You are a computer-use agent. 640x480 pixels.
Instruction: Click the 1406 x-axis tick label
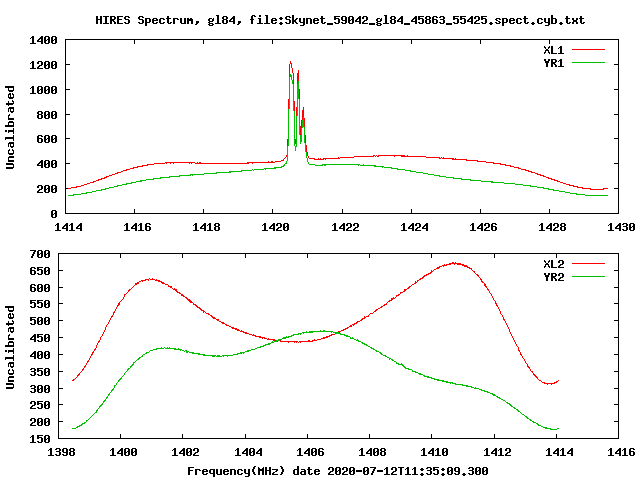(310, 452)
